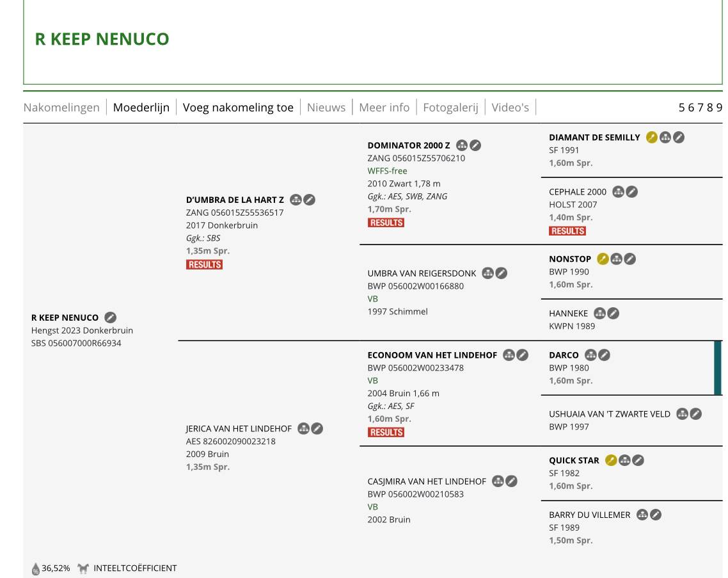Viewport: 728px width, 578px height.
Task: Click the horse icon beside Inteeltcoëfficient
Action: tap(83, 568)
